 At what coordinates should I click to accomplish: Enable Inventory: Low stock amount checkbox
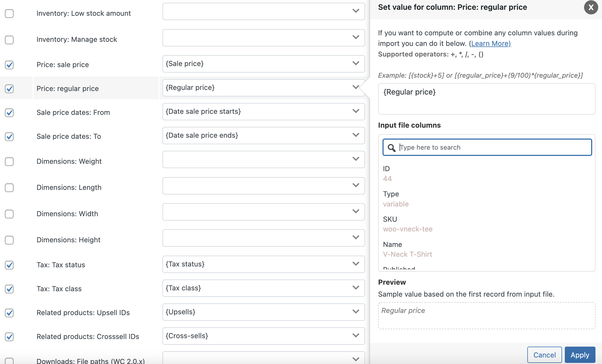(x=9, y=13)
